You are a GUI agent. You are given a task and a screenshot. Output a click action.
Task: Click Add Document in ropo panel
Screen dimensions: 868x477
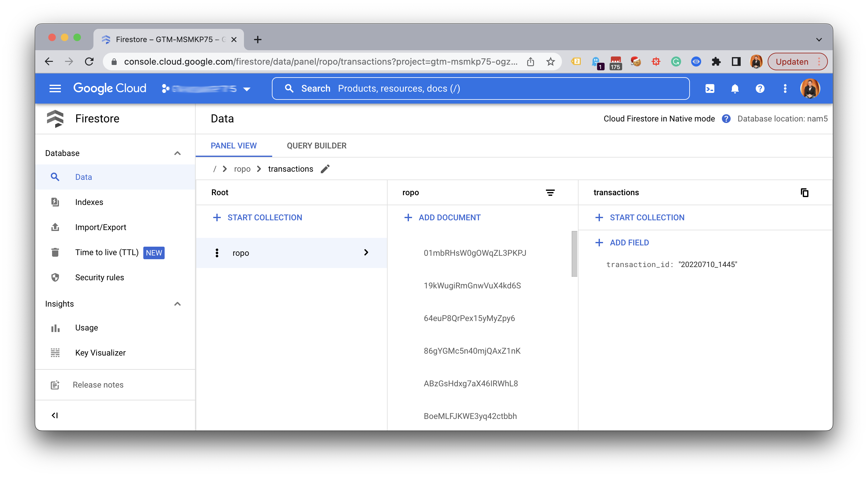[442, 217]
